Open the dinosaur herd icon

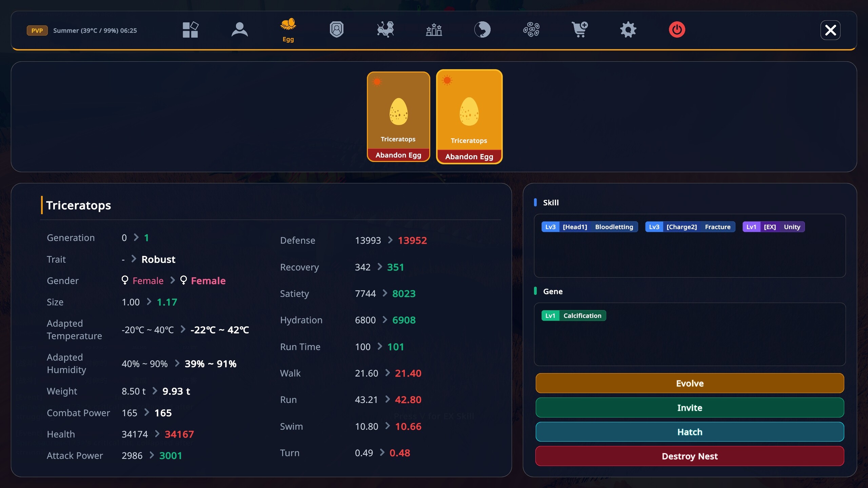386,30
